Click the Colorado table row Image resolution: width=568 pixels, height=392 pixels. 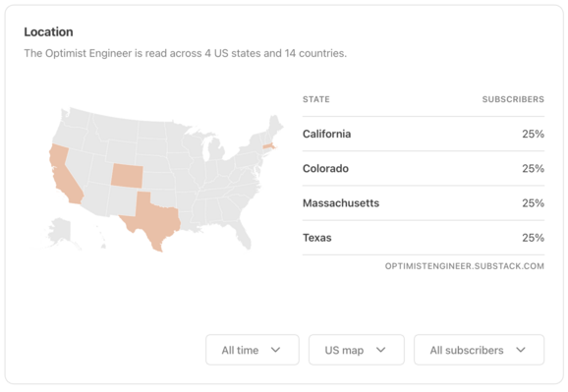point(424,168)
